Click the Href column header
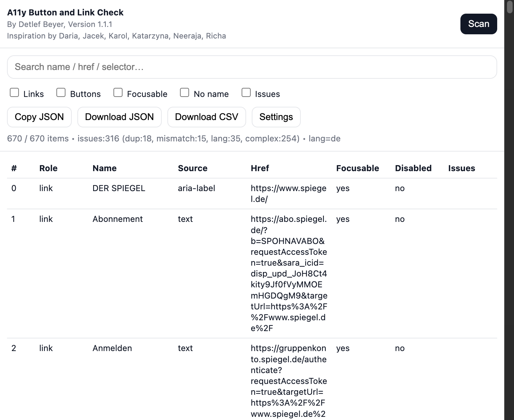 point(260,168)
